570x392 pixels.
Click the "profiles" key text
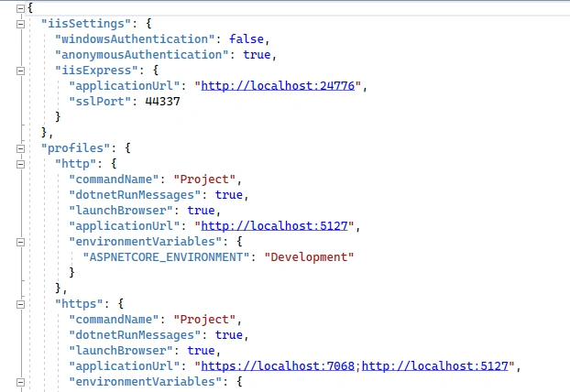75,148
